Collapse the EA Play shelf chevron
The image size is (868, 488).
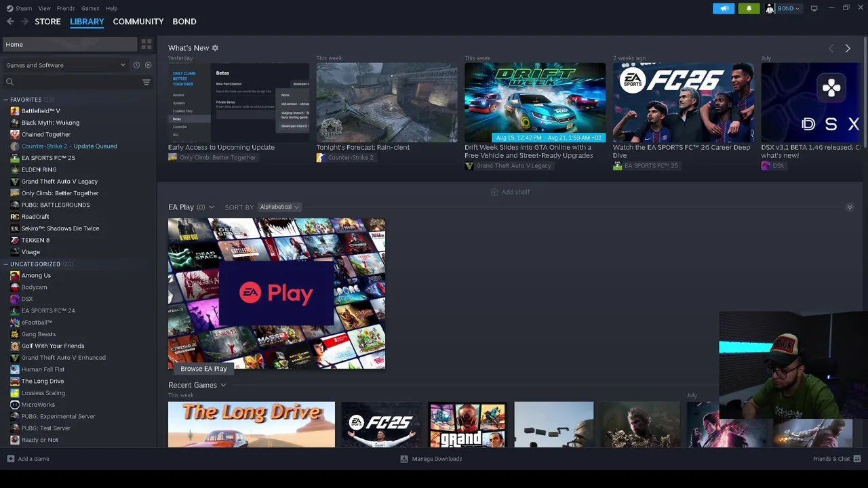point(850,207)
